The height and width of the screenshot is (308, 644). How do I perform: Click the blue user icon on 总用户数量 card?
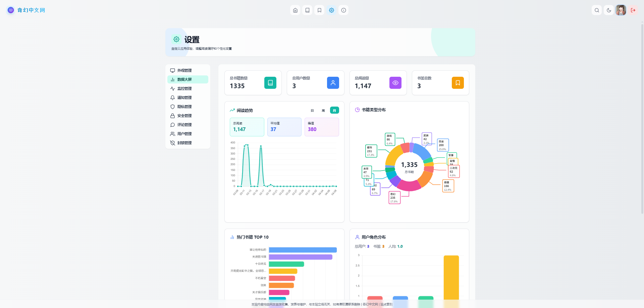333,83
